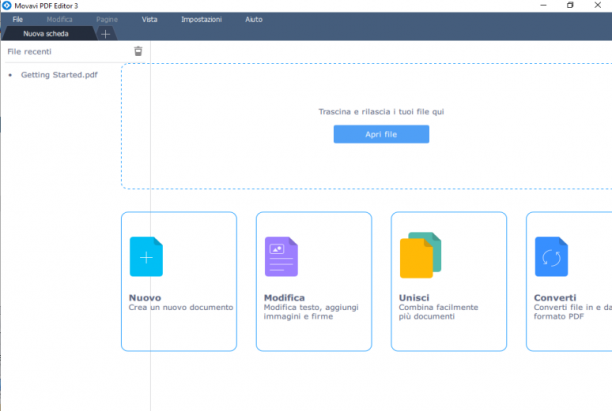Screen dimensions: 612x411
Task: Click the Nuovo document icon
Action: click(x=146, y=257)
